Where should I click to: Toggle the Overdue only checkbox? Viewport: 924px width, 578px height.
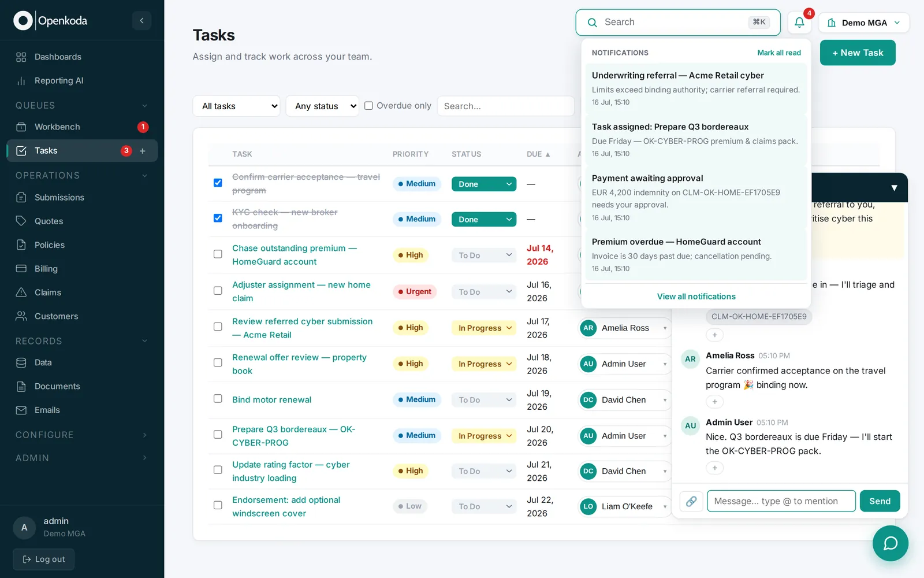368,106
